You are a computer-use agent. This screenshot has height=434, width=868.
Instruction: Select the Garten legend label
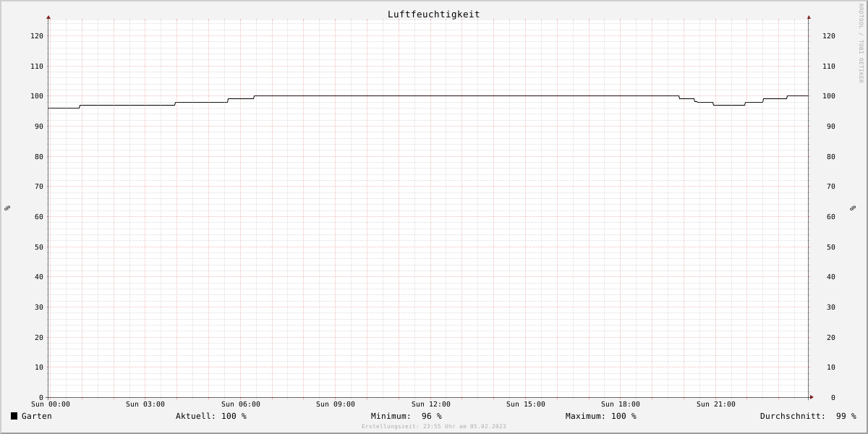[x=37, y=416]
